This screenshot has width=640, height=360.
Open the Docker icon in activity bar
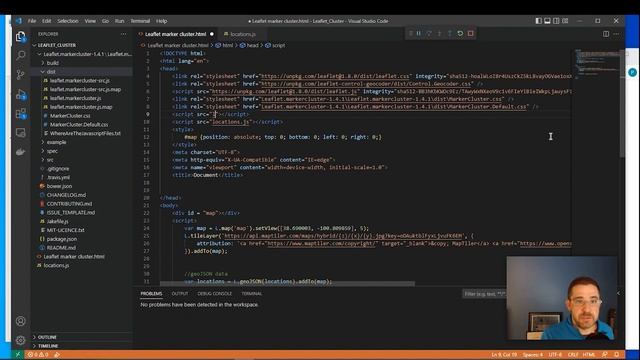[21, 152]
